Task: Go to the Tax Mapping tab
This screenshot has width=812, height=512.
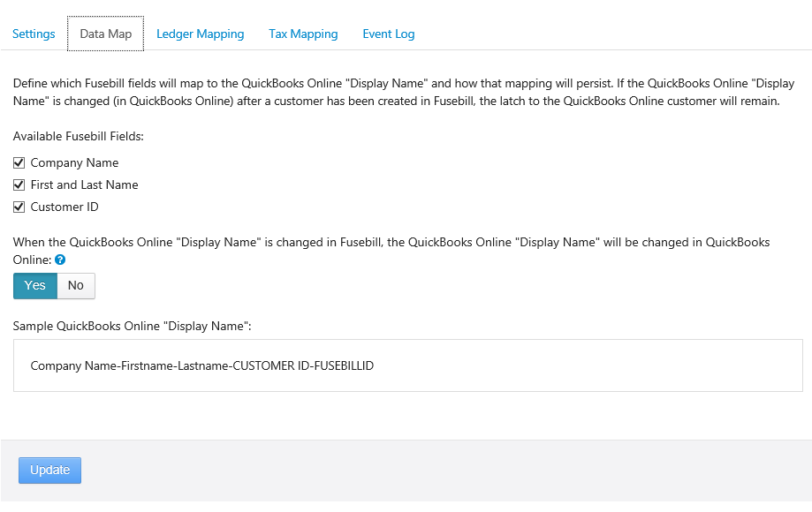Action: tap(303, 34)
